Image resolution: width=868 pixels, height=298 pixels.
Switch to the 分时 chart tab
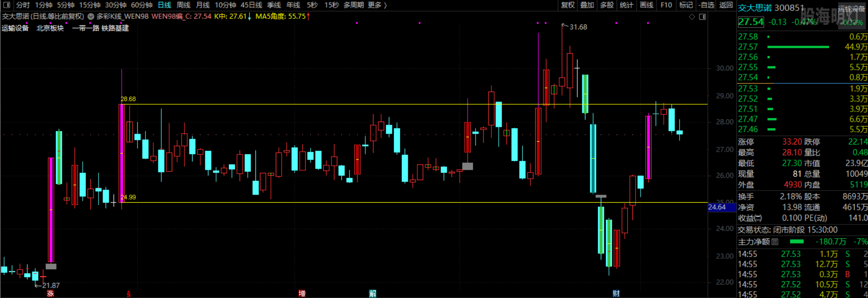pos(23,5)
